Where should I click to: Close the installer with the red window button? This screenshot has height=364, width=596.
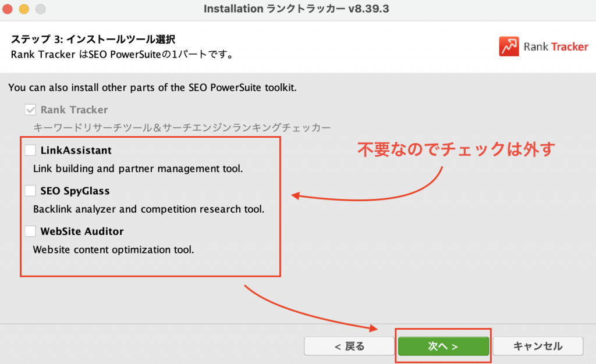click(x=8, y=8)
